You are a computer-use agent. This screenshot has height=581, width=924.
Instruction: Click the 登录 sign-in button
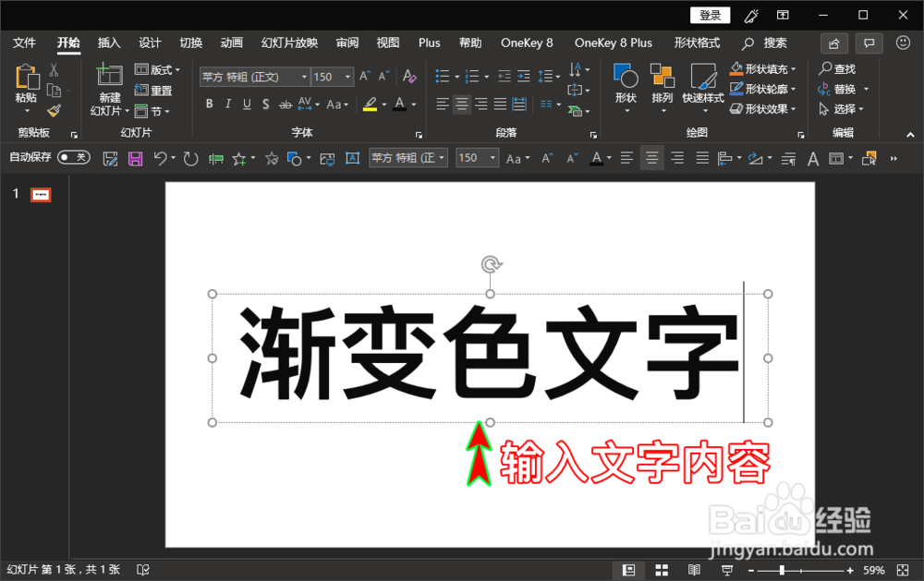[x=710, y=15]
